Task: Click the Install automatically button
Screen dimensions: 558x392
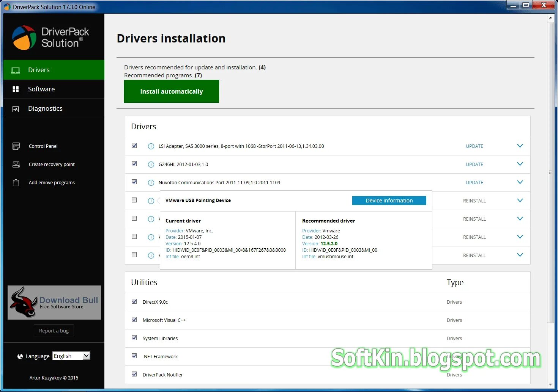Action: point(172,91)
